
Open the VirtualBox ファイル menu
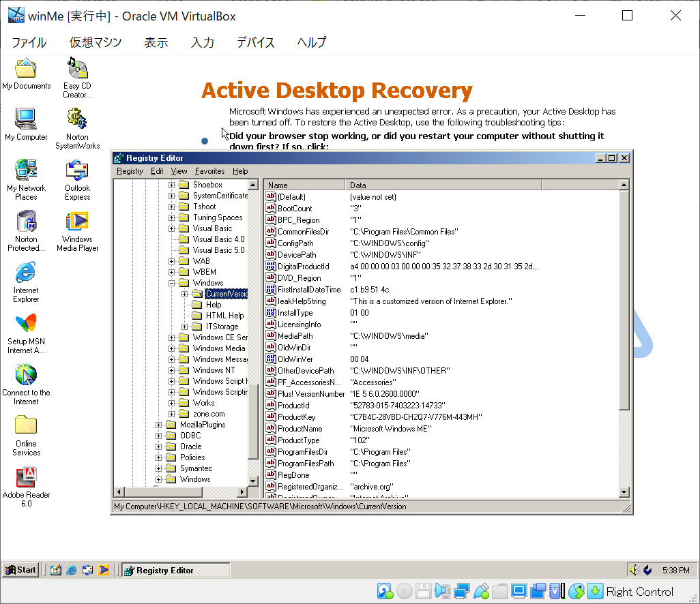[x=29, y=42]
